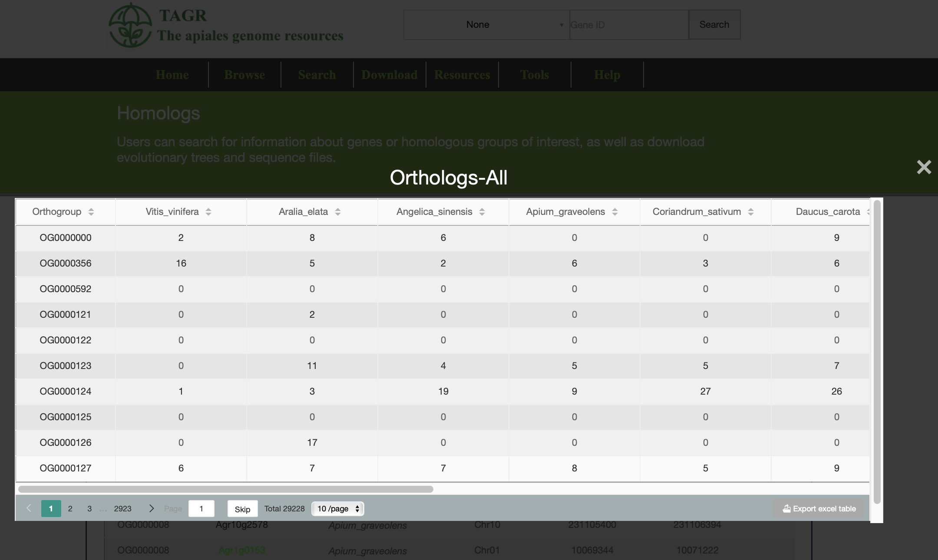This screenshot has height=560, width=938.
Task: Sort by Apium_graveolens column arrows
Action: point(615,212)
